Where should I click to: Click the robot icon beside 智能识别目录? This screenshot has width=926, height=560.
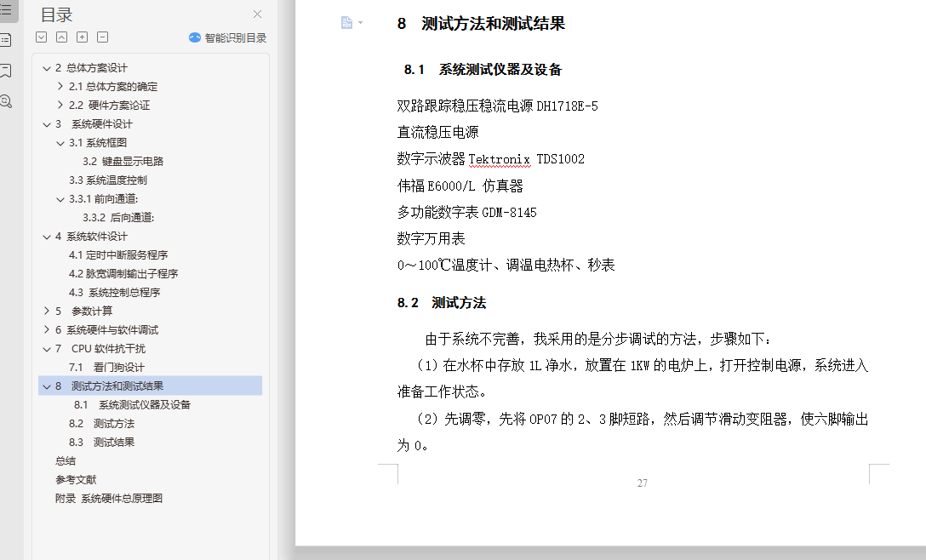coord(195,37)
